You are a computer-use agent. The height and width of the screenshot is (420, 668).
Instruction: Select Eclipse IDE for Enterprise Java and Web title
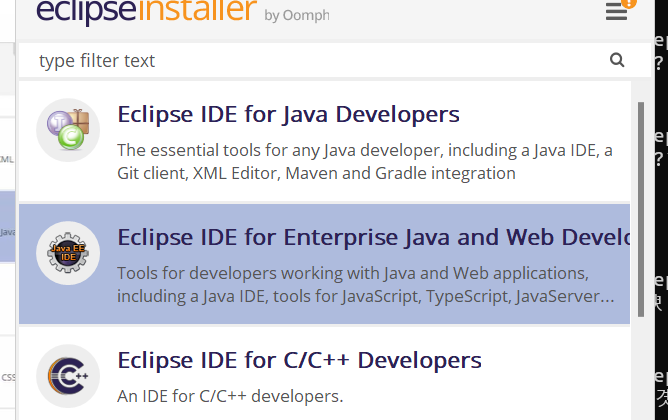(374, 237)
